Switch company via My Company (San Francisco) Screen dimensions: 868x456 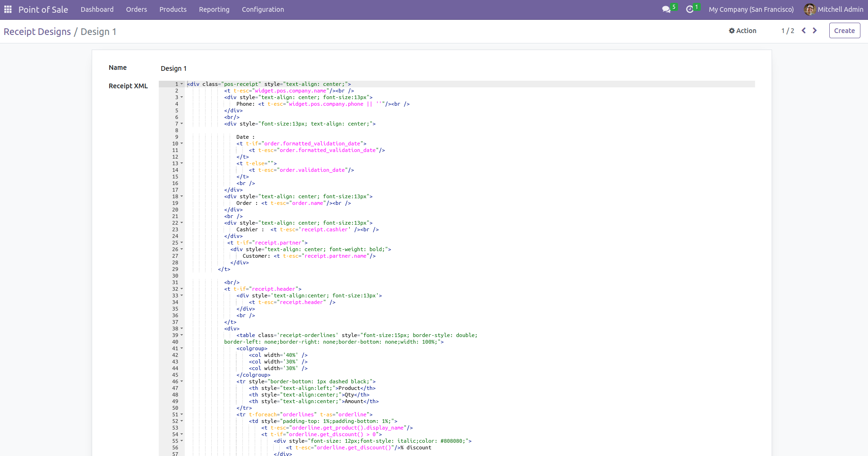click(x=751, y=9)
